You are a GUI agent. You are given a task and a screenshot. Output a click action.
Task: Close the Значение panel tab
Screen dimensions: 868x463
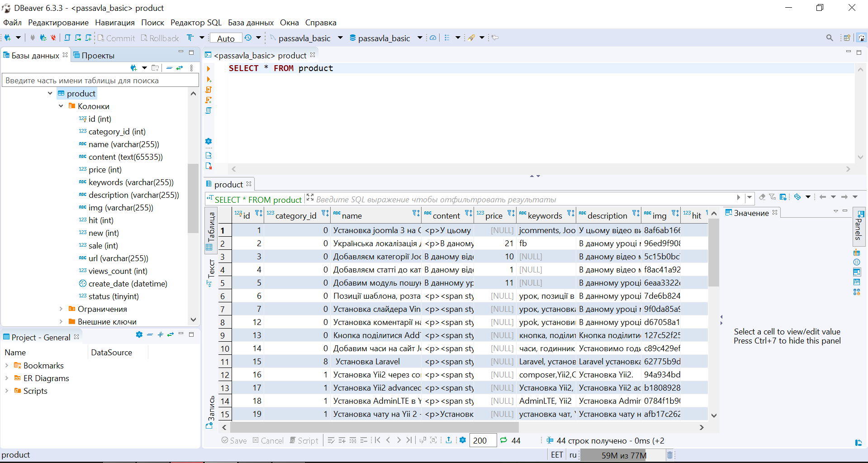coord(775,212)
